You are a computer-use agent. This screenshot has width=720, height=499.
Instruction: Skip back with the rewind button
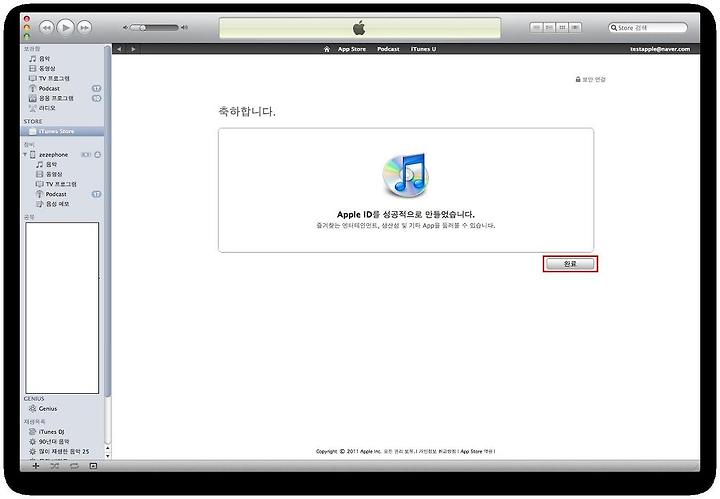[46, 28]
